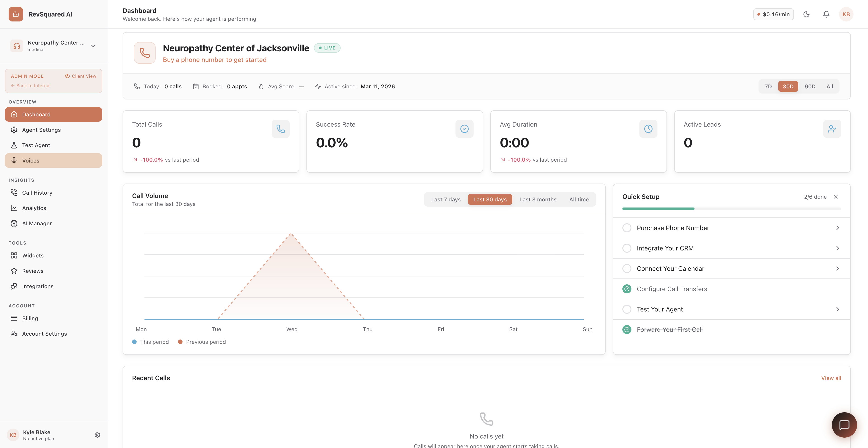868x448 pixels.
Task: Expand Test Your Agent chevron
Action: click(838, 309)
